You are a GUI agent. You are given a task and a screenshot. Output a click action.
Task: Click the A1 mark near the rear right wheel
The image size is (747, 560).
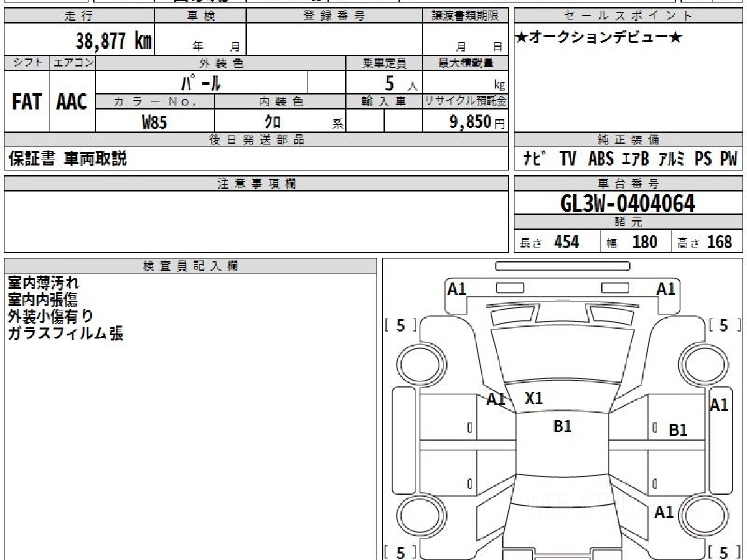[x=664, y=512]
